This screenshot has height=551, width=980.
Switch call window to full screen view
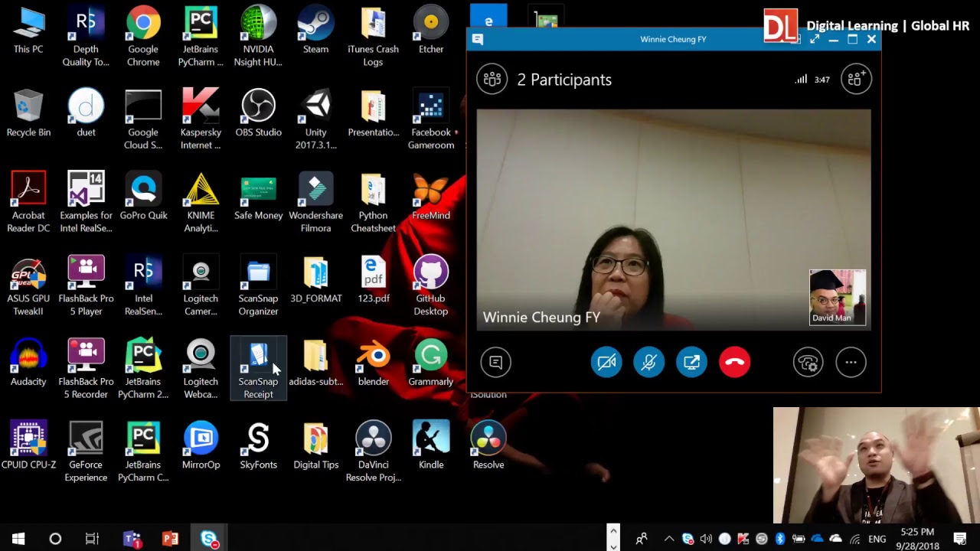815,39
